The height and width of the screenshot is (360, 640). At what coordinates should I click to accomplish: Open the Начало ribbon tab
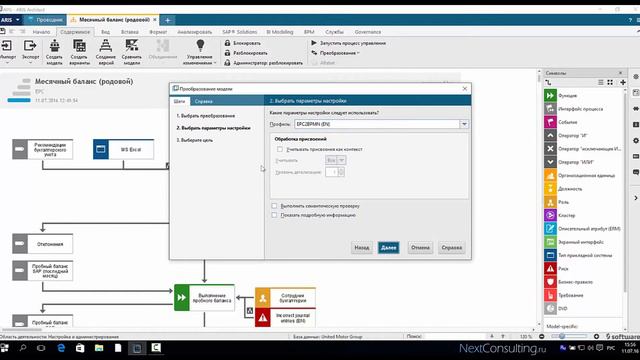(x=41, y=32)
